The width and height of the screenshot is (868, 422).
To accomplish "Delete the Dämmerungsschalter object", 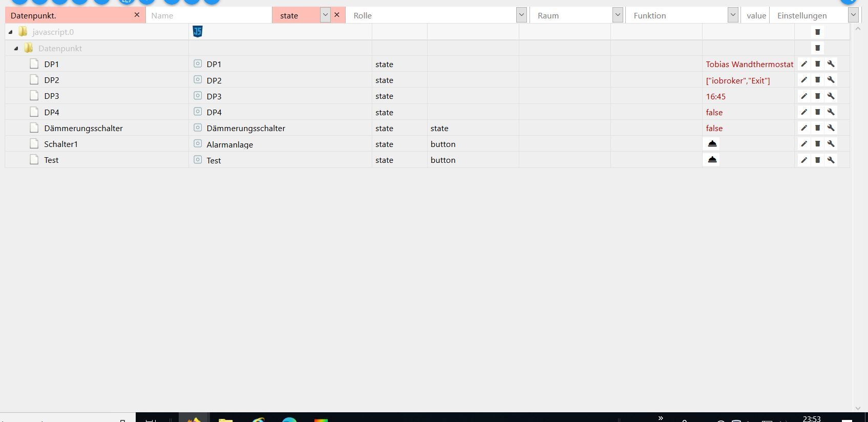I will [x=817, y=128].
